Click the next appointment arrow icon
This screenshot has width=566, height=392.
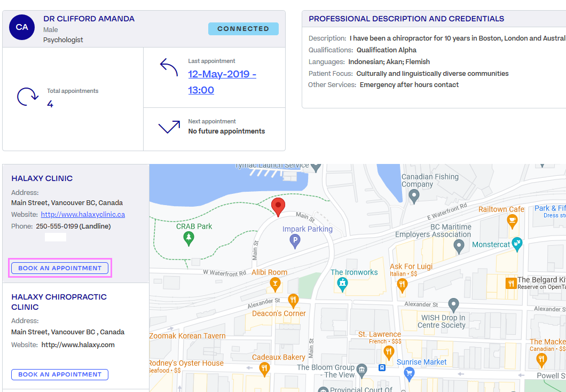169,127
